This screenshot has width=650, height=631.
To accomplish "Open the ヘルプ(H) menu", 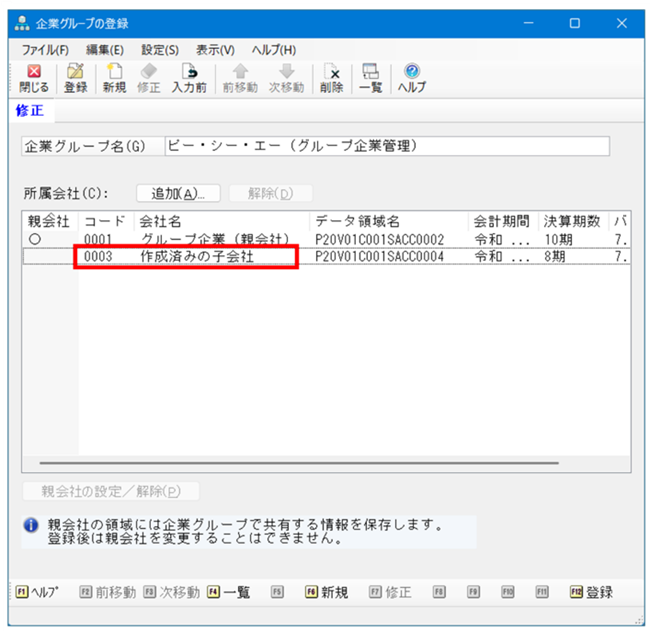I will [274, 50].
